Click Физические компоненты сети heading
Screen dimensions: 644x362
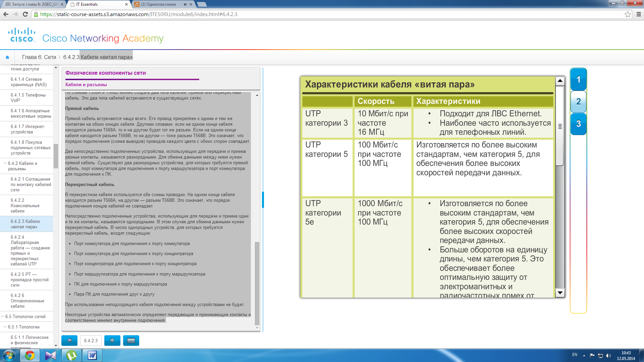[106, 73]
